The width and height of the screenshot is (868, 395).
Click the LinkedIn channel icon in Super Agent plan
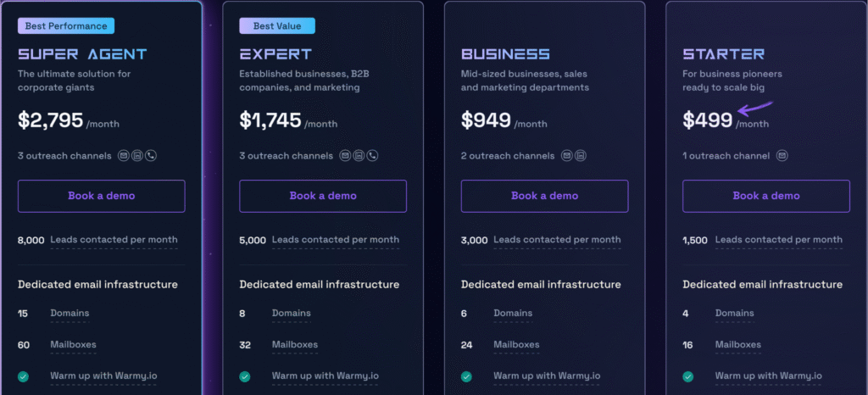click(137, 156)
